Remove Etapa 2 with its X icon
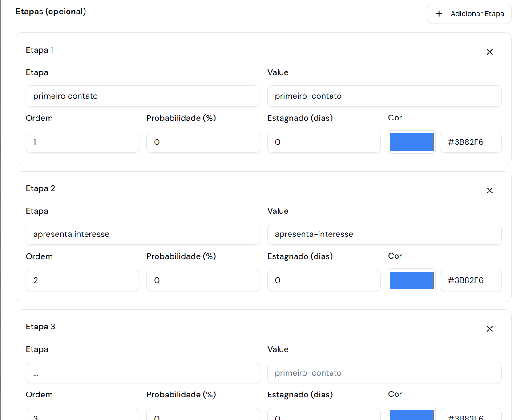525x420 pixels. click(489, 191)
